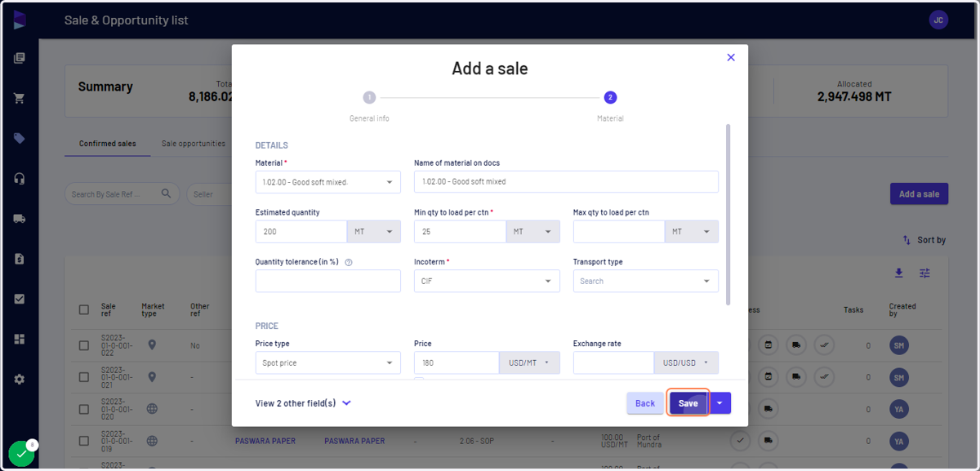Select the price tag sidebar icon

(20, 138)
